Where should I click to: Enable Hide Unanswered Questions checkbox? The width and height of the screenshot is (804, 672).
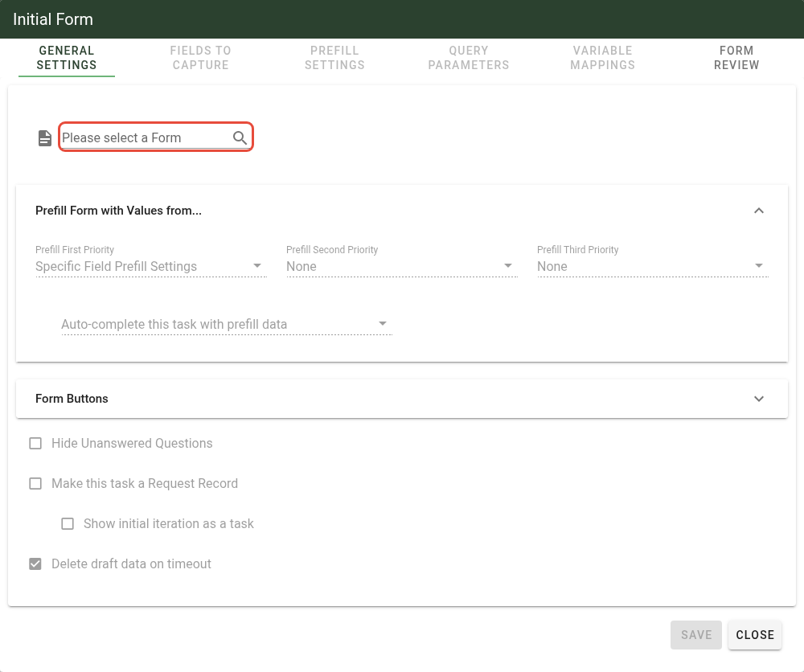[x=35, y=443]
